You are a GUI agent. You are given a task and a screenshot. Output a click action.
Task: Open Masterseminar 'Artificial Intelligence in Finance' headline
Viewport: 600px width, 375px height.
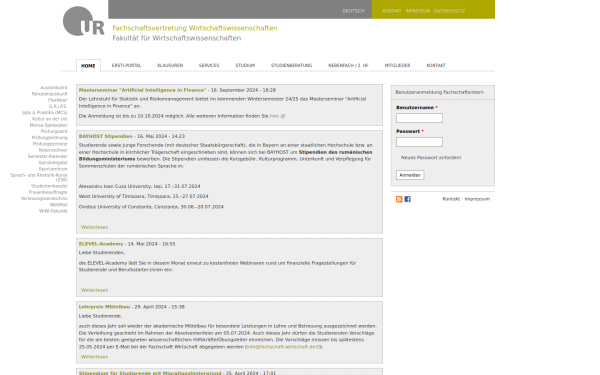[x=142, y=90]
